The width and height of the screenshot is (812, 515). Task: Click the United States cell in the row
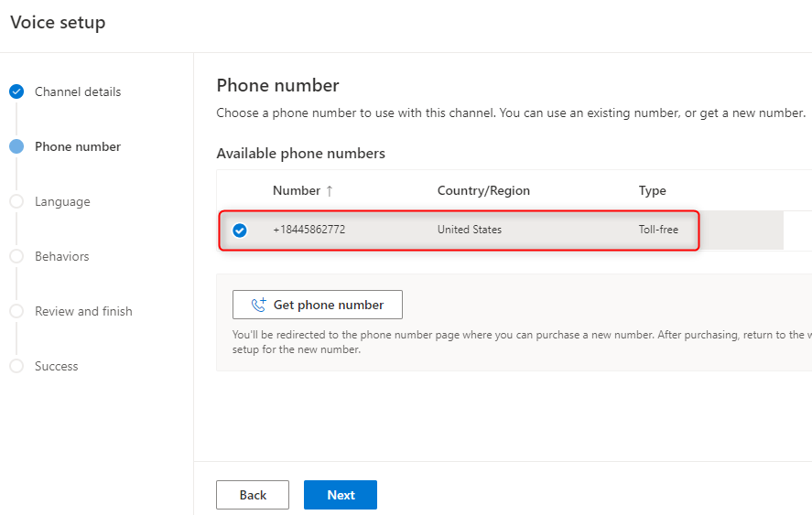click(x=469, y=230)
